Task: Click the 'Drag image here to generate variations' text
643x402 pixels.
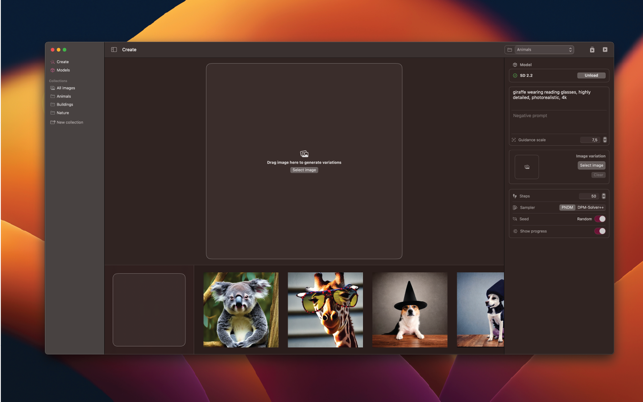Action: pos(304,162)
